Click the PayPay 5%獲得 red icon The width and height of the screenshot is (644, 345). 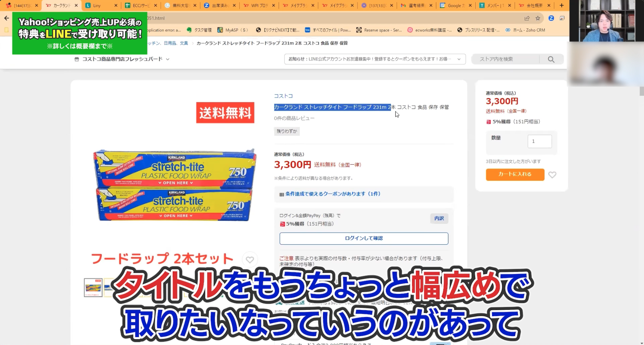point(488,122)
